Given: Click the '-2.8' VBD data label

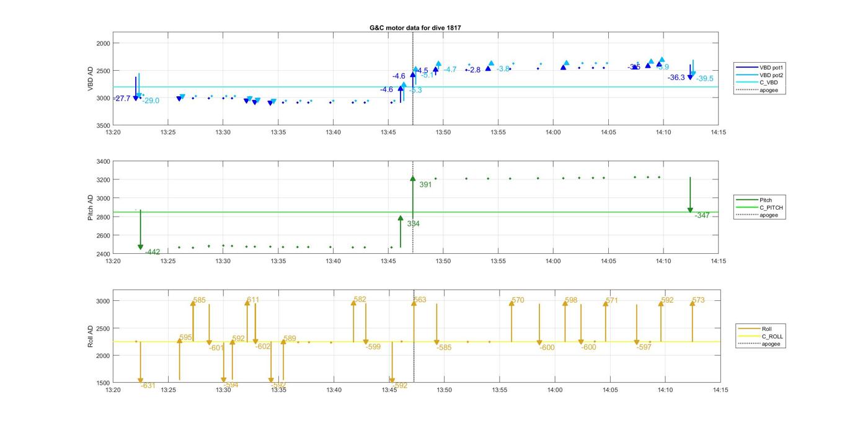Looking at the screenshot, I should coord(474,70).
